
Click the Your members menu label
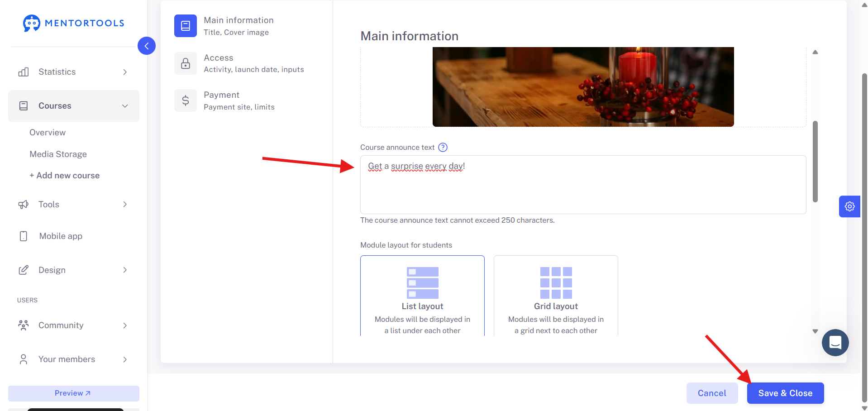(x=67, y=359)
